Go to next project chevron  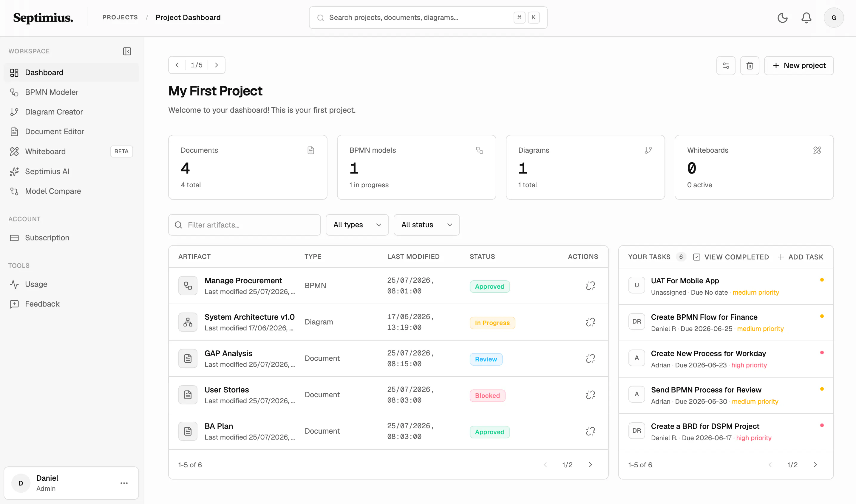pyautogui.click(x=216, y=65)
